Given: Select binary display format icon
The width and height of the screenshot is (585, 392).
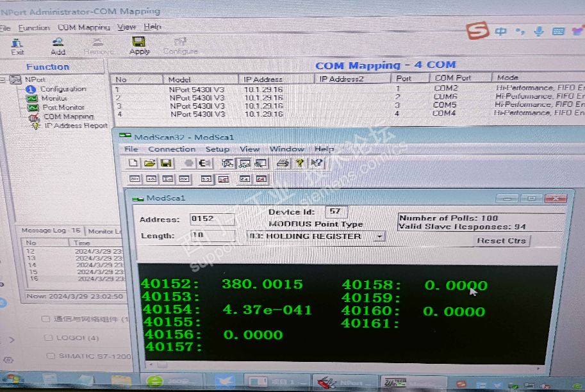Looking at the screenshot, I should [135, 179].
